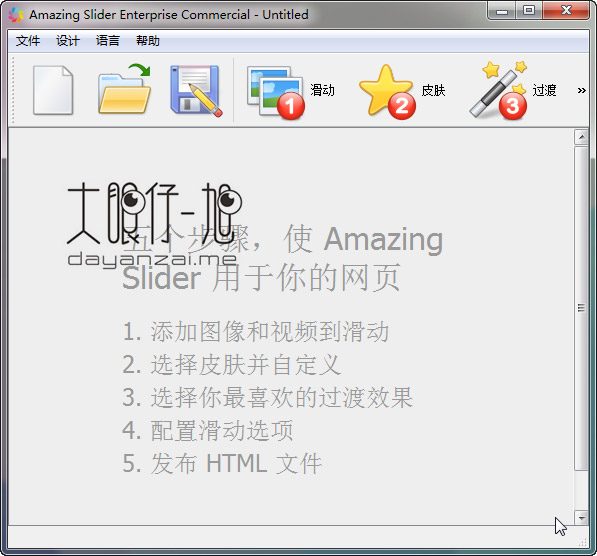
Task: Click scrollbar down arrow
Action: (581, 518)
